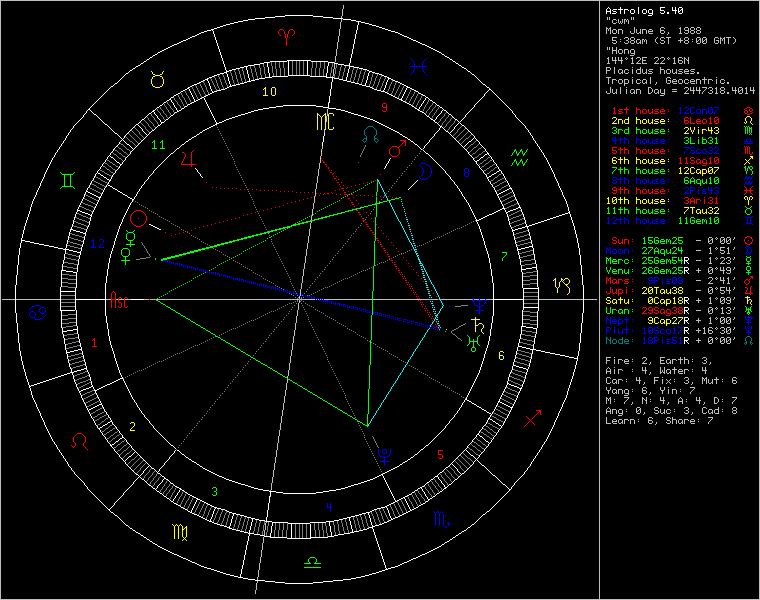The height and width of the screenshot is (600, 760).
Task: Click the blue Cancer glyph on the zodiac ring
Action: click(x=38, y=313)
